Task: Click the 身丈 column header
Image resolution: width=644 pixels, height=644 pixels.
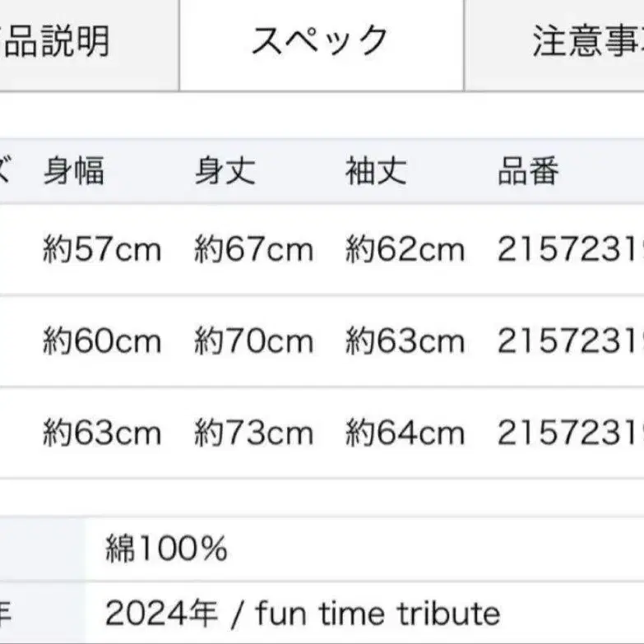Action: 225,171
